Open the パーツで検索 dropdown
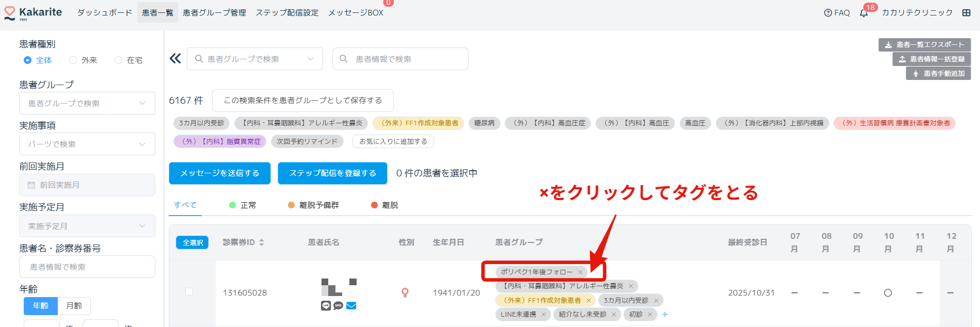Viewport: 980px width, 327px height. point(87,144)
